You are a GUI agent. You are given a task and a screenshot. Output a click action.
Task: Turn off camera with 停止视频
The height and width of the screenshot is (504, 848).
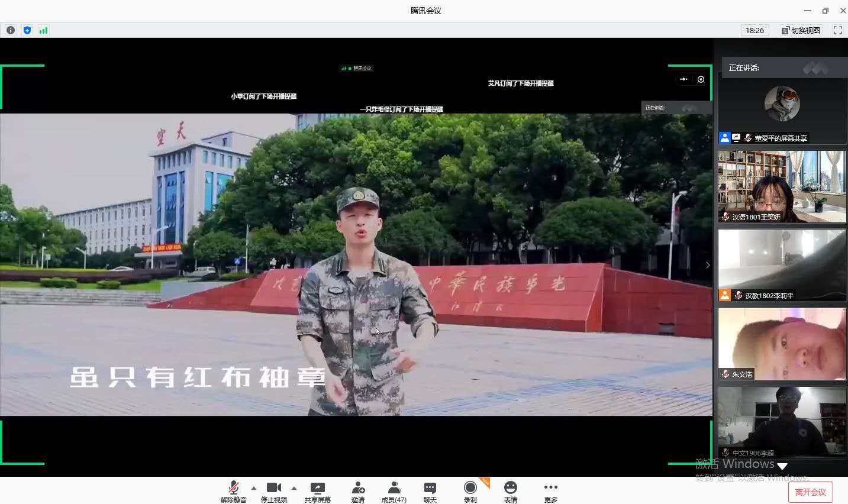(x=274, y=491)
